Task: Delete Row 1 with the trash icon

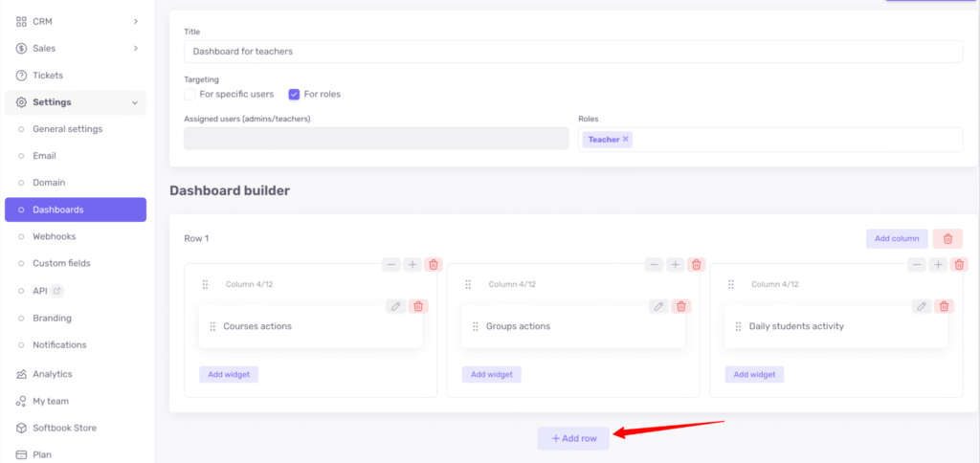Action: [947, 238]
